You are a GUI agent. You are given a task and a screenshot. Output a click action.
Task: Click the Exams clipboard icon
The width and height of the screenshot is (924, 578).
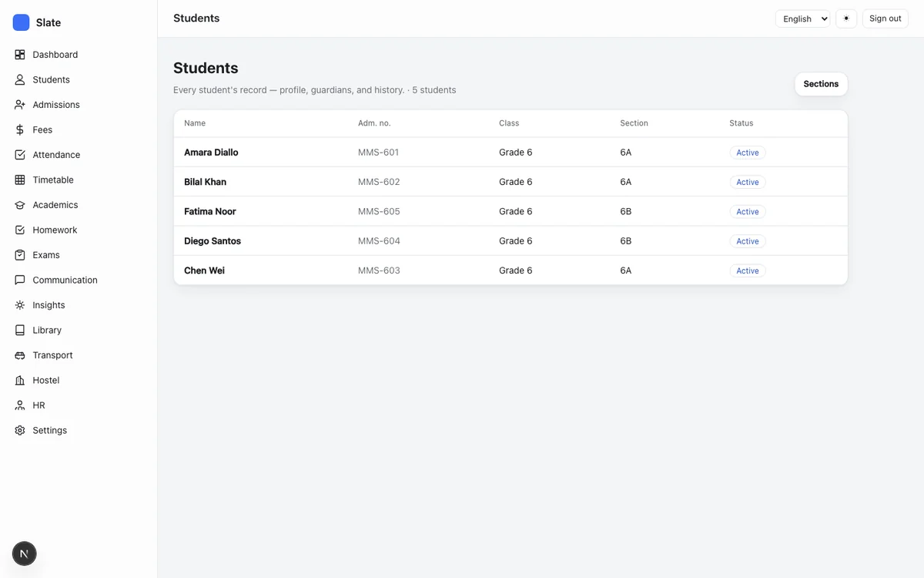click(20, 255)
